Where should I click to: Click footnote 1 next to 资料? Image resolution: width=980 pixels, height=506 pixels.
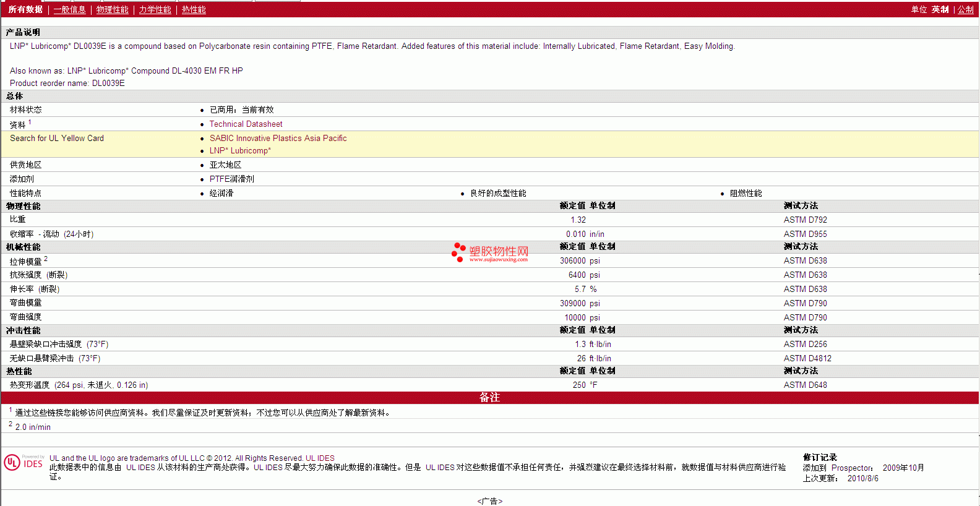(x=30, y=122)
